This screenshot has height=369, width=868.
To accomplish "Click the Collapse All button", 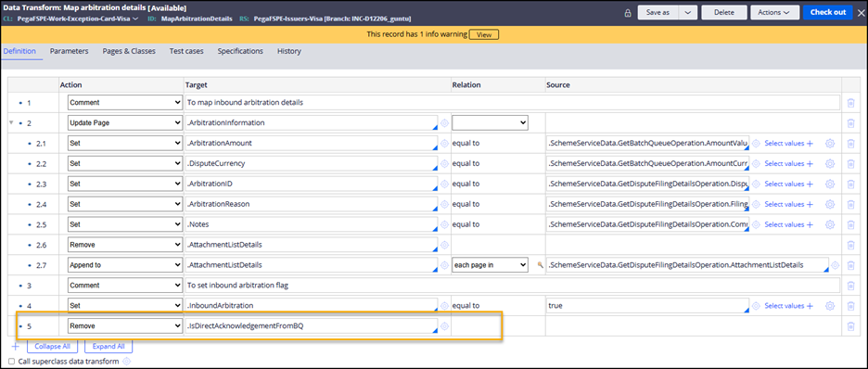I will click(x=53, y=347).
